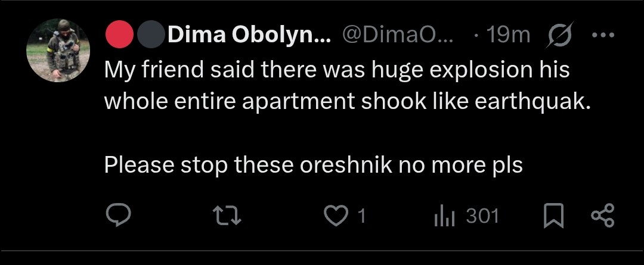The image size is (644, 265).
Task: Click the red circle emoji
Action: (120, 36)
